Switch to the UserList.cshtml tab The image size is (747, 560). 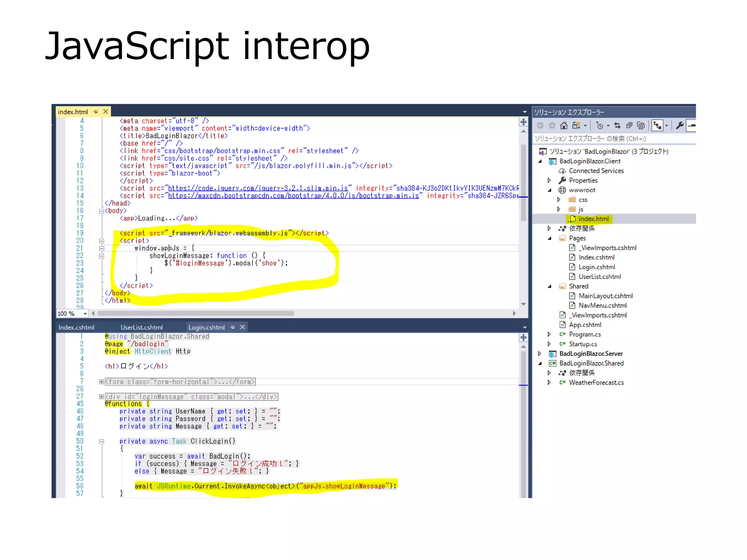(142, 327)
